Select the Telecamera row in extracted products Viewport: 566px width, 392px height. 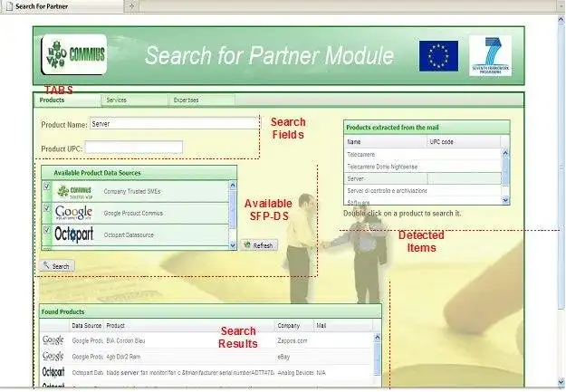(x=423, y=155)
